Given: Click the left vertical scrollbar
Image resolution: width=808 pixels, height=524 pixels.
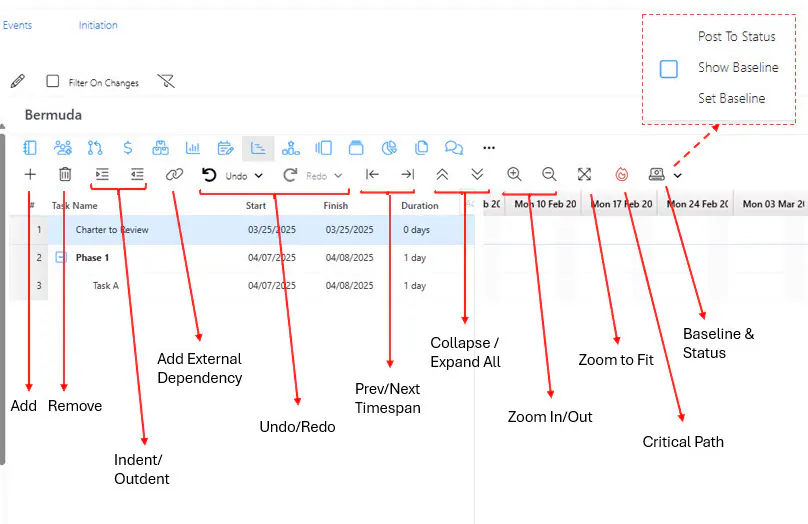Looking at the screenshot, I should (x=3, y=299).
